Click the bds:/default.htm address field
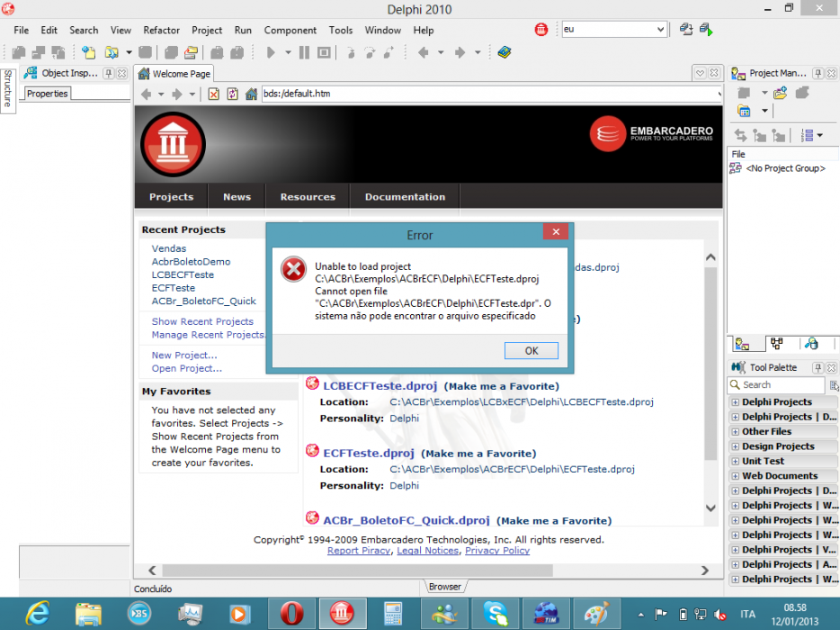This screenshot has width=840, height=630. [x=489, y=94]
